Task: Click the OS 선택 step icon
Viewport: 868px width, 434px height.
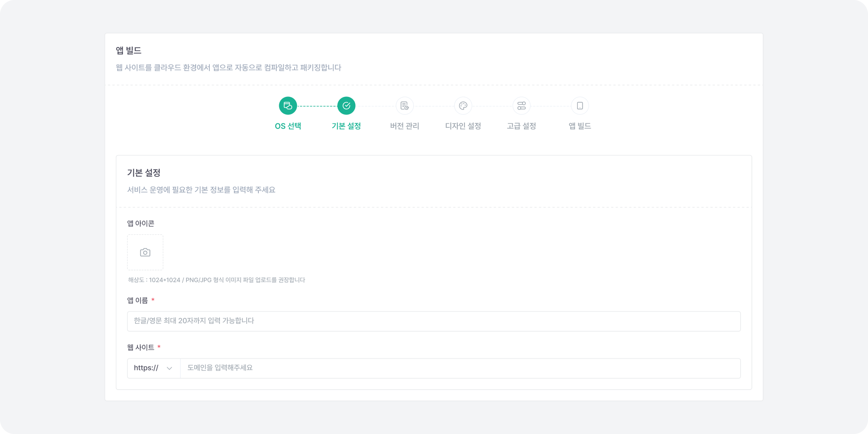Action: tap(288, 106)
